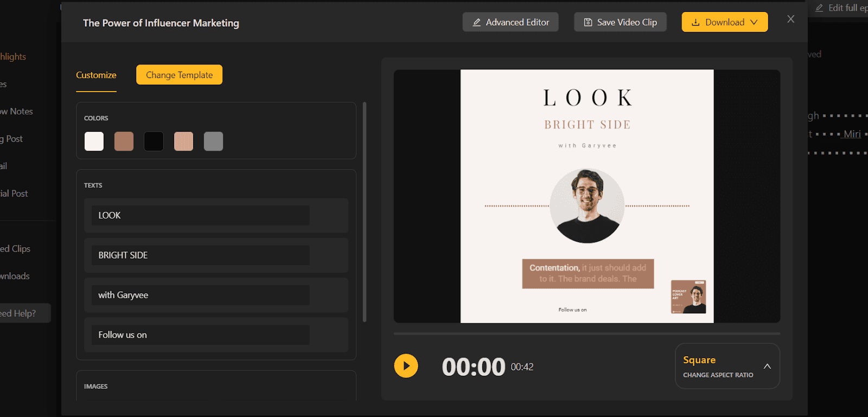Image resolution: width=868 pixels, height=417 pixels.
Task: Click the customize panel scrollbar
Action: pyautogui.click(x=365, y=211)
